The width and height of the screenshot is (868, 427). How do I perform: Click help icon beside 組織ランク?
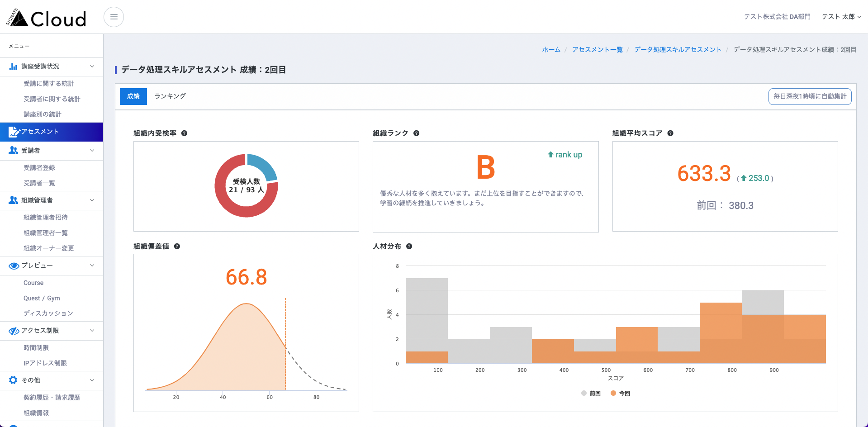click(416, 133)
